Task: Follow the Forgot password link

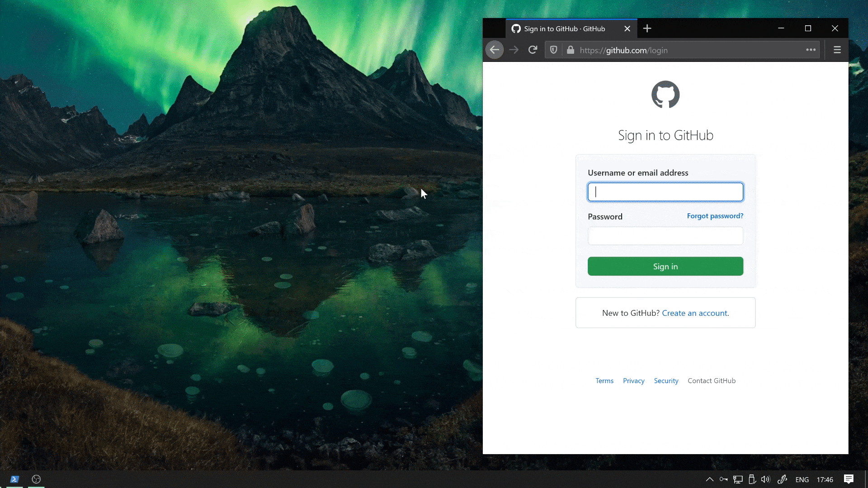Action: tap(715, 216)
